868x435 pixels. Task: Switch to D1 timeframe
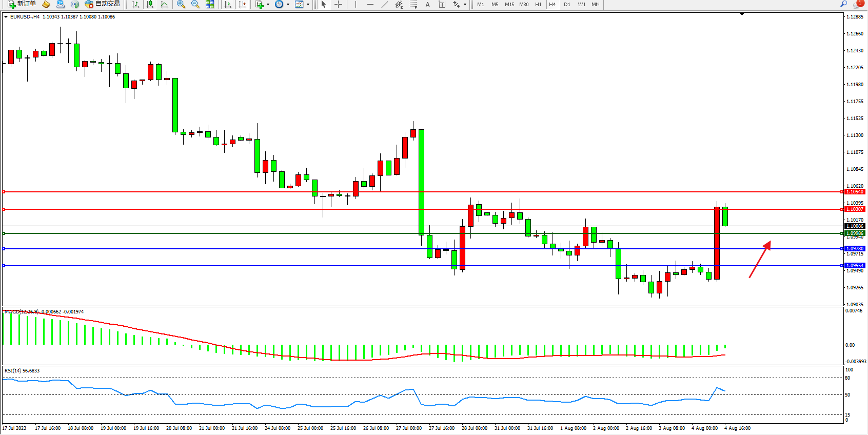coord(567,4)
